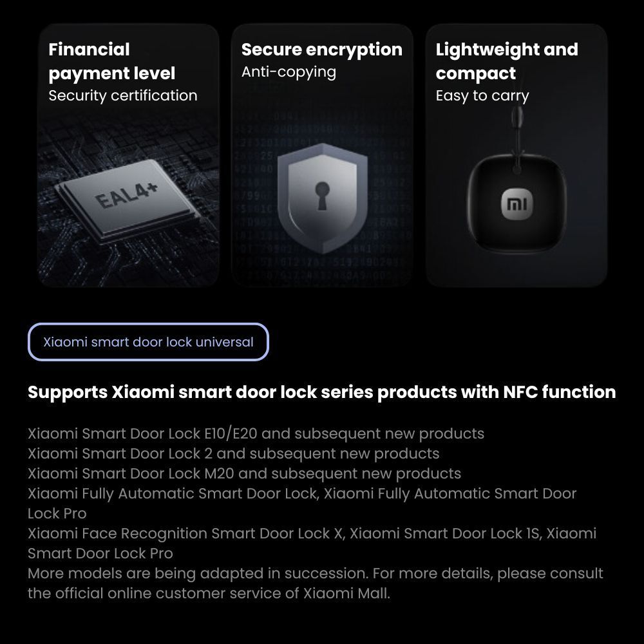The height and width of the screenshot is (644, 644).
Task: Click the Smart Door Lock M20 line
Action: (x=244, y=473)
